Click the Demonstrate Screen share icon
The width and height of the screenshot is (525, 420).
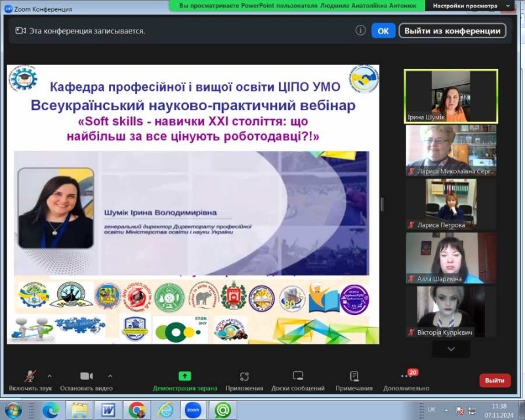(x=184, y=376)
